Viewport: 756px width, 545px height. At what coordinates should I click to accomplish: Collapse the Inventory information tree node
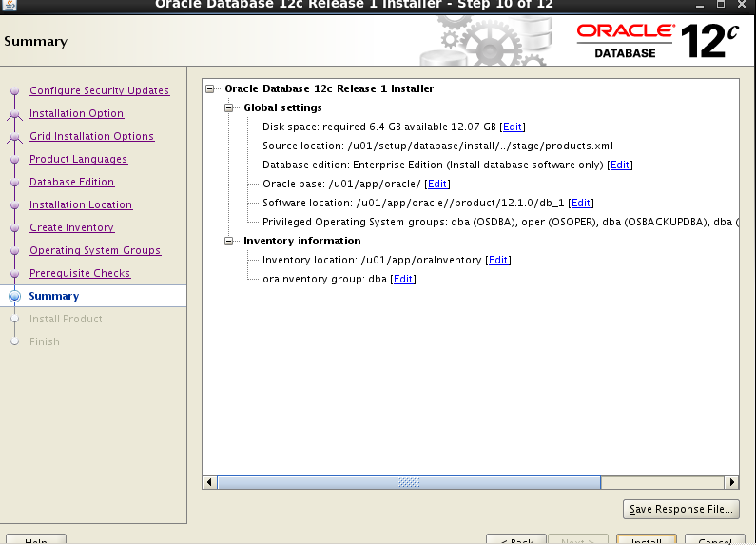point(228,241)
